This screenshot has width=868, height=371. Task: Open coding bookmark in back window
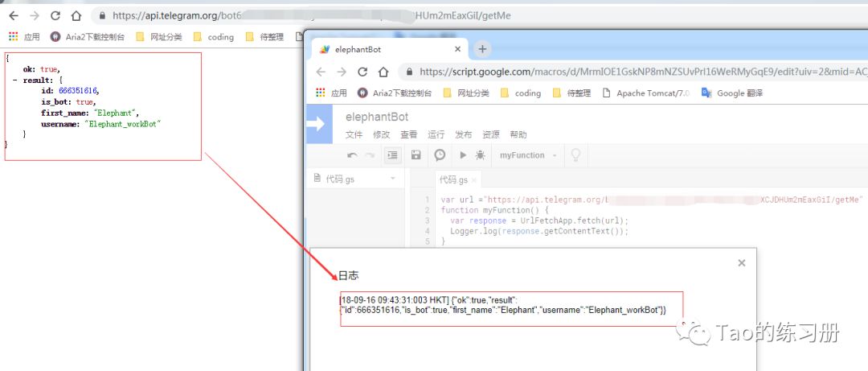tap(214, 36)
